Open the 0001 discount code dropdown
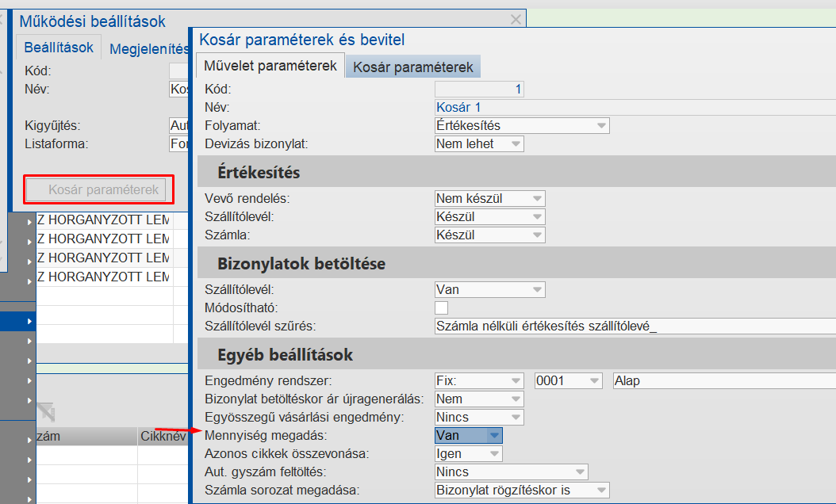The height and width of the screenshot is (504, 836). tap(569, 381)
